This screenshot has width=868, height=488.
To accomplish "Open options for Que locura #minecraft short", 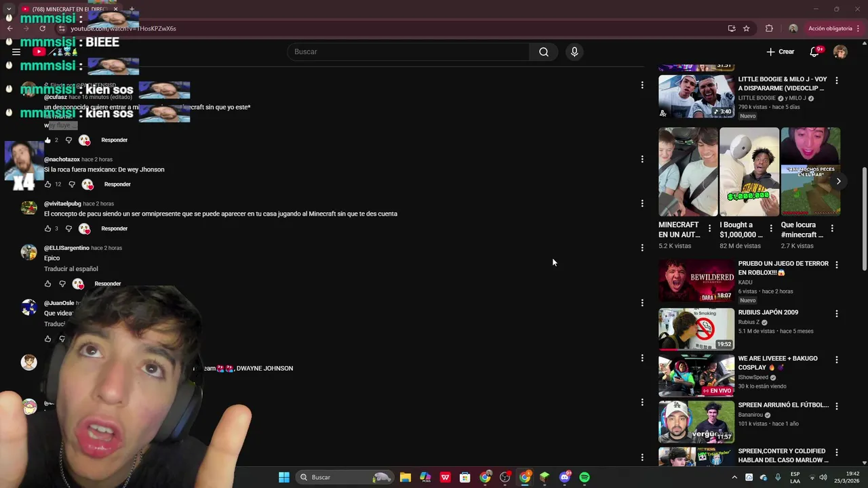I will pyautogui.click(x=832, y=228).
